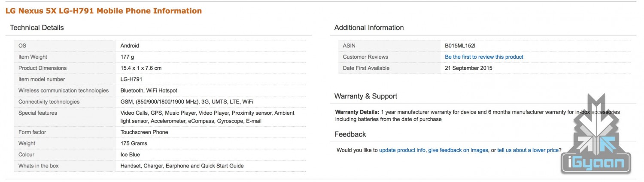Open the "give feedback on images" link
The width and height of the screenshot is (644, 182).
point(458,150)
